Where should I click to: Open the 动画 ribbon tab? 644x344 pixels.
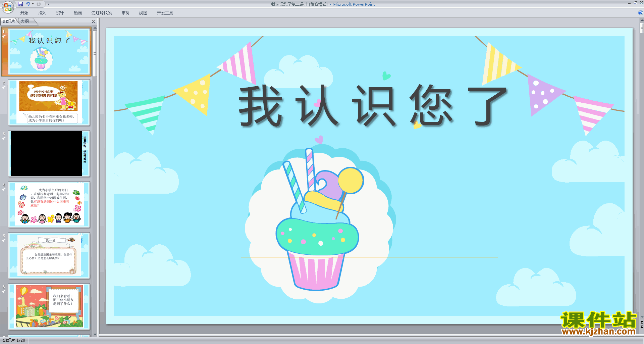(x=78, y=13)
